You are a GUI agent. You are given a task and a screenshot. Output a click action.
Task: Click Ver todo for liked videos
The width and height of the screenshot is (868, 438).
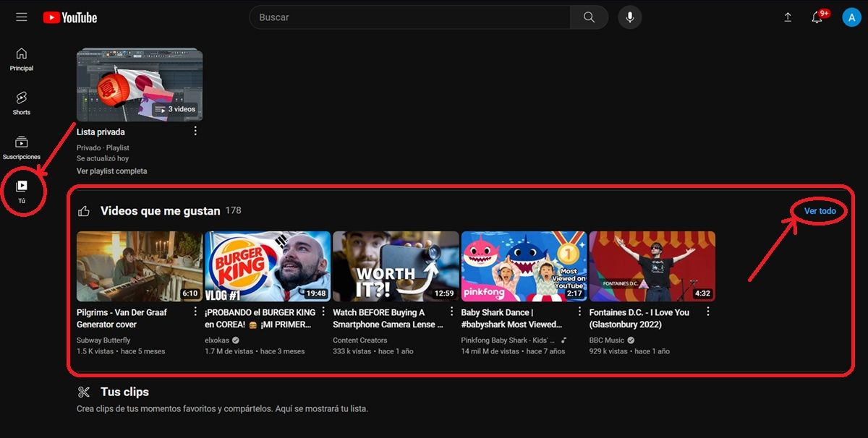tap(820, 211)
